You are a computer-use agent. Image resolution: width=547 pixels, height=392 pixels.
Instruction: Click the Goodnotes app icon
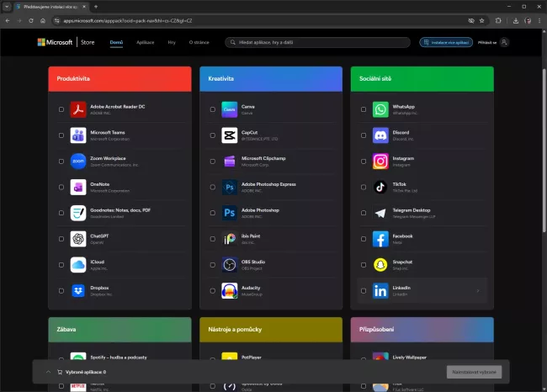coord(78,213)
